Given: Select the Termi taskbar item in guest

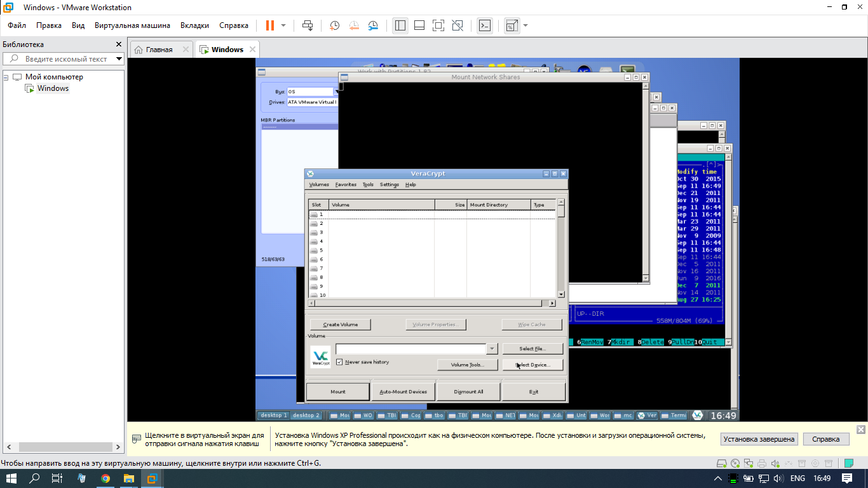Looking at the screenshot, I should 674,416.
